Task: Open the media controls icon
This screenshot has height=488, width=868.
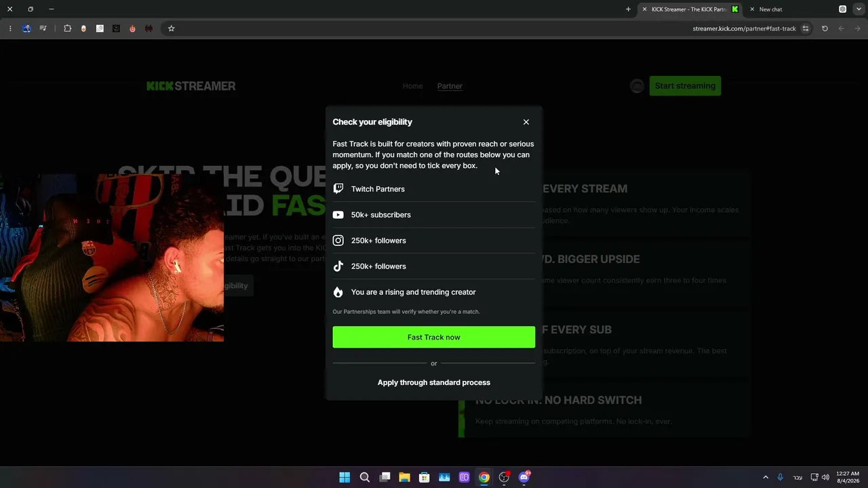Action: click(43, 28)
